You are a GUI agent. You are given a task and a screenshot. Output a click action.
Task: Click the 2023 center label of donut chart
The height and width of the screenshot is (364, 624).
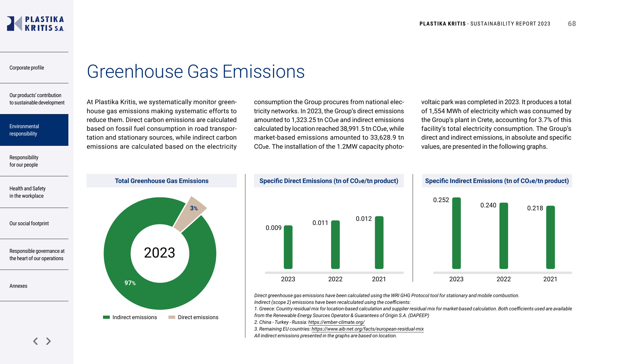point(159,253)
